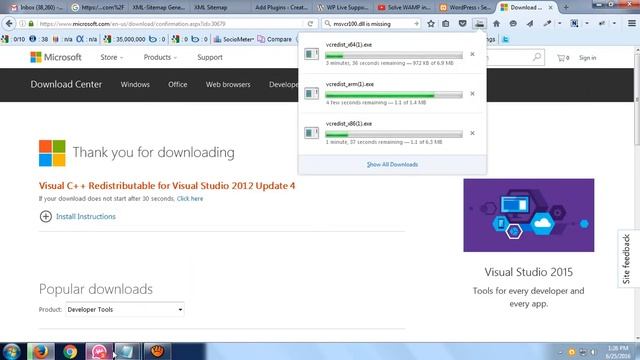Viewport: 640px width, 360px height.
Task: Click the Twitter bird bookmark icon
Action: pos(505,39)
